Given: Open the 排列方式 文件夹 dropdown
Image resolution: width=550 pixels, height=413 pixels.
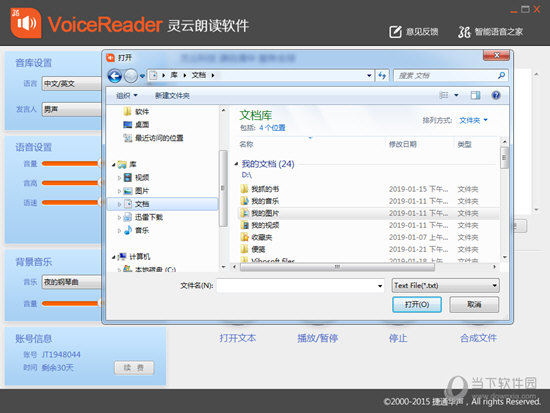Looking at the screenshot, I should [474, 120].
